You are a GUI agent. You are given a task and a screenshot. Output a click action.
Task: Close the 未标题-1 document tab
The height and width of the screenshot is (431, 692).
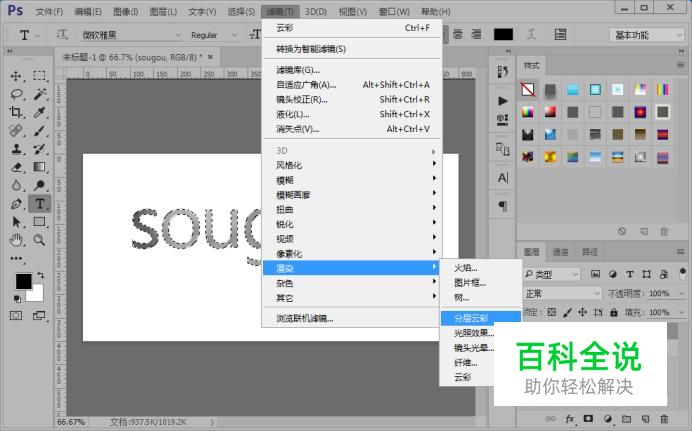point(211,57)
